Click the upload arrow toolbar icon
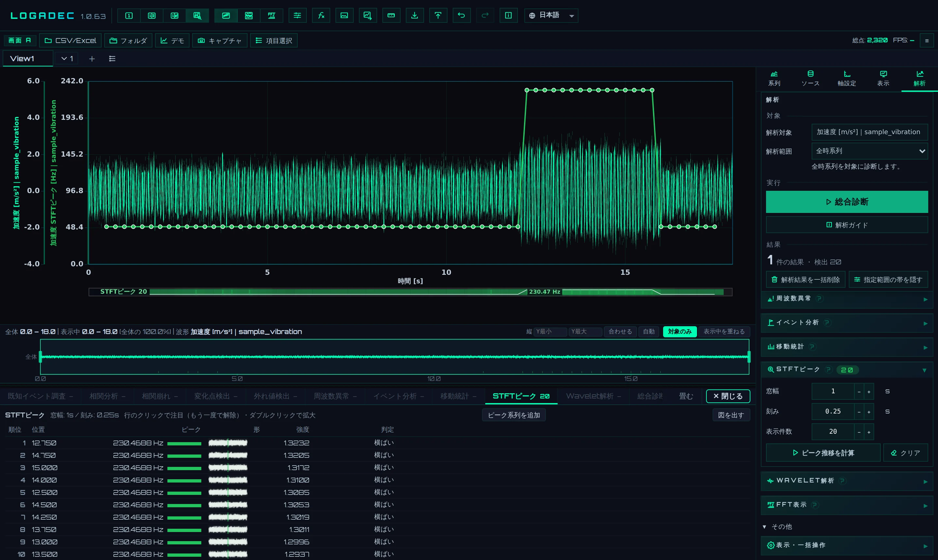This screenshot has width=938, height=560. coord(438,16)
